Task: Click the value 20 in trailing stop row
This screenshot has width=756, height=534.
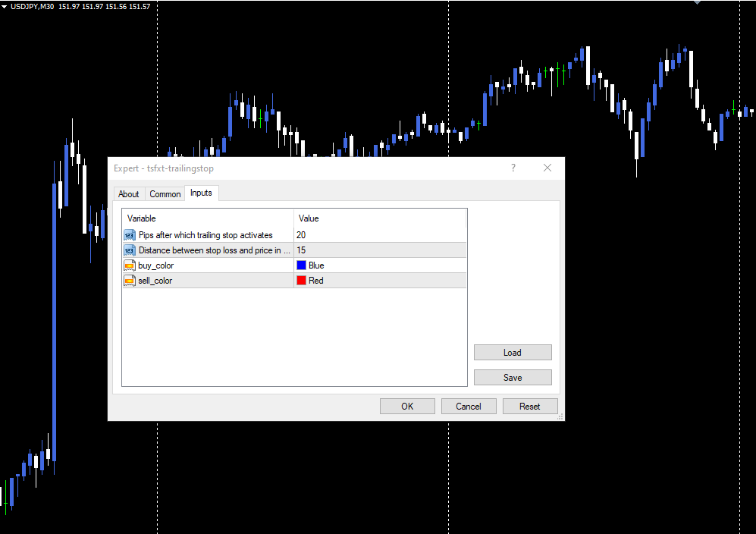Action: 301,235
